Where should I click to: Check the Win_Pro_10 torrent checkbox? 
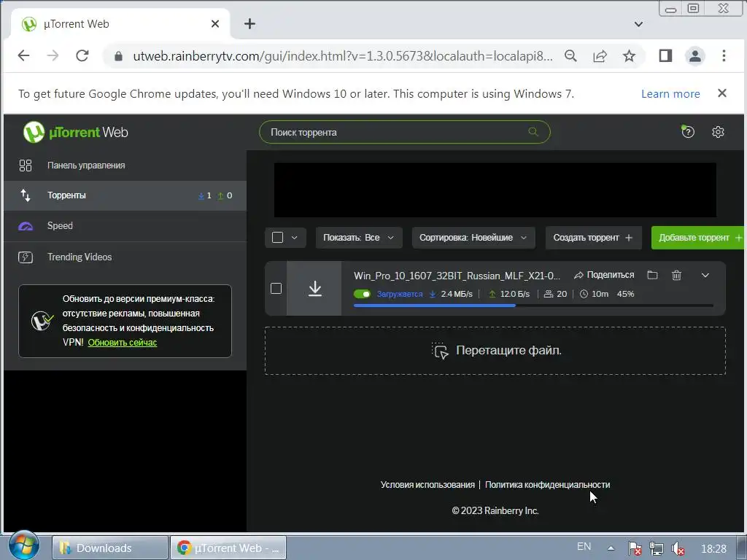(x=276, y=289)
